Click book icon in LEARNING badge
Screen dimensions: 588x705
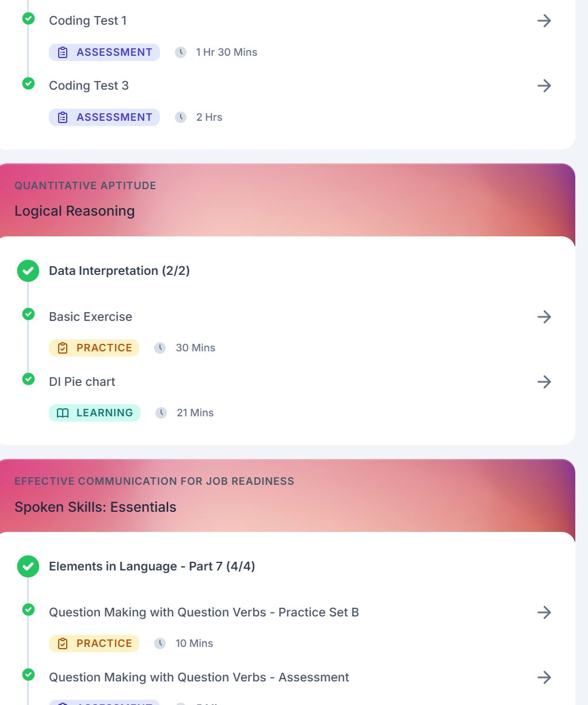[63, 413]
